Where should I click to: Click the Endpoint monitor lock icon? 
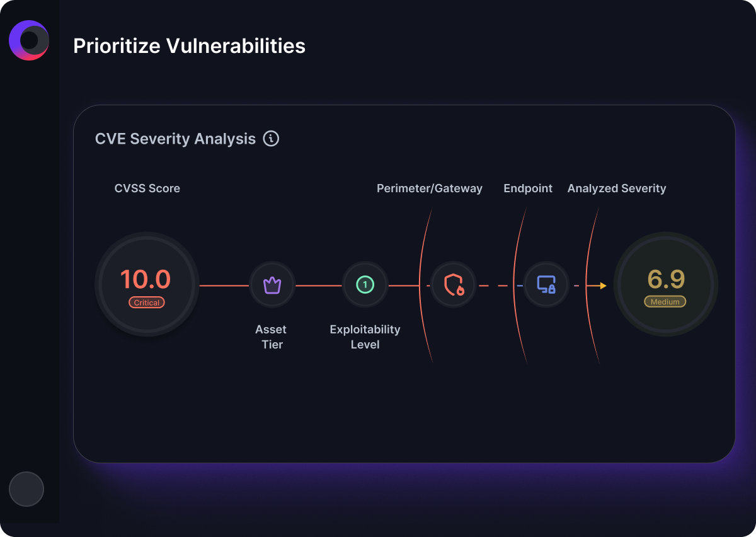[x=546, y=286]
